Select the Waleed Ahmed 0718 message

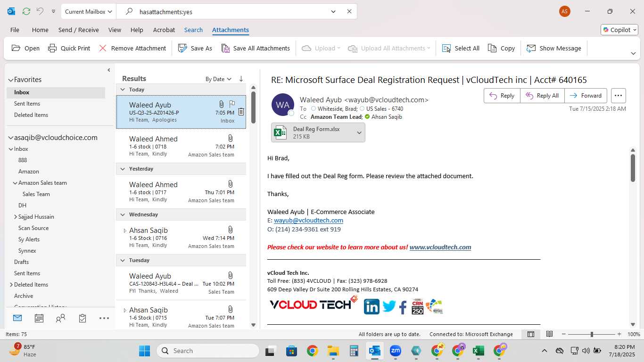181,146
